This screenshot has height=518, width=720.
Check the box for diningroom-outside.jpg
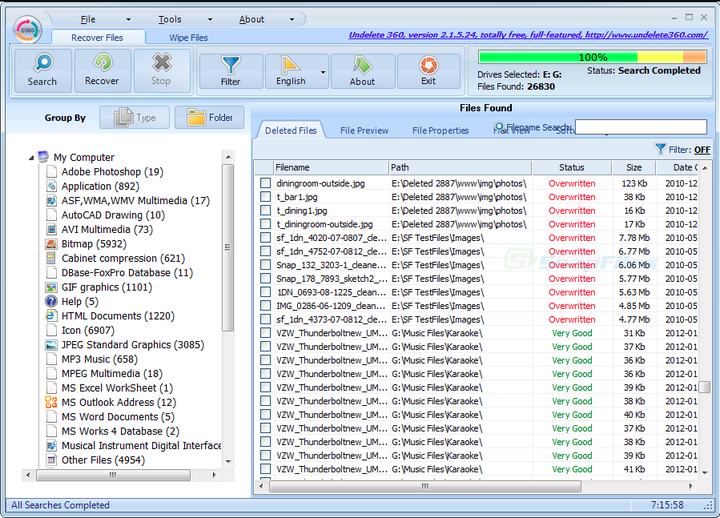pos(265,183)
